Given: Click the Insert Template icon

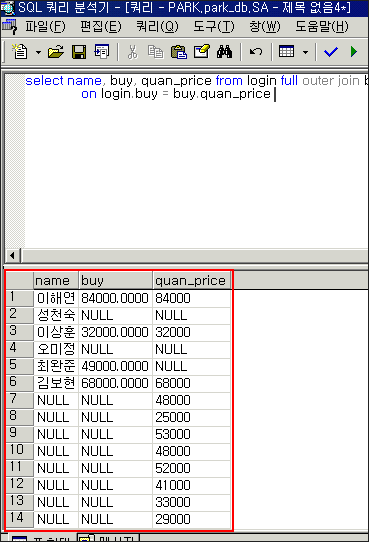Looking at the screenshot, I should [x=102, y=52].
